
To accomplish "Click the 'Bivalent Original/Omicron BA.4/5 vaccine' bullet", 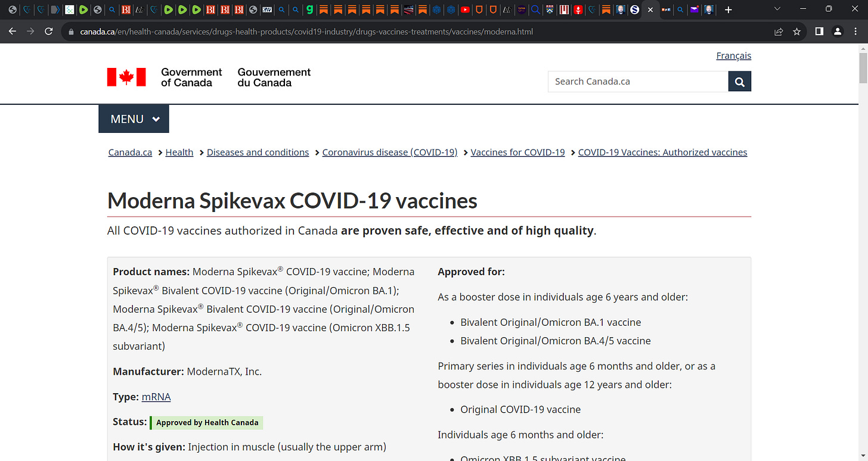I will coord(556,341).
